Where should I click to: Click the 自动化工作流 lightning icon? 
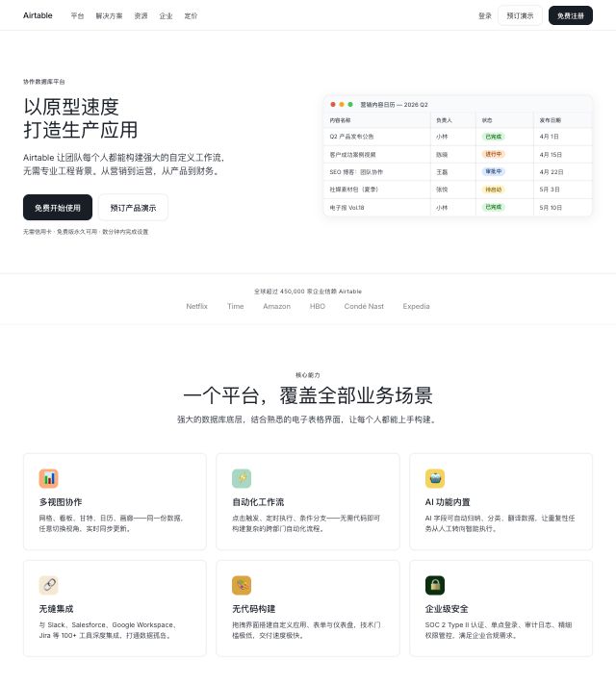pos(242,478)
